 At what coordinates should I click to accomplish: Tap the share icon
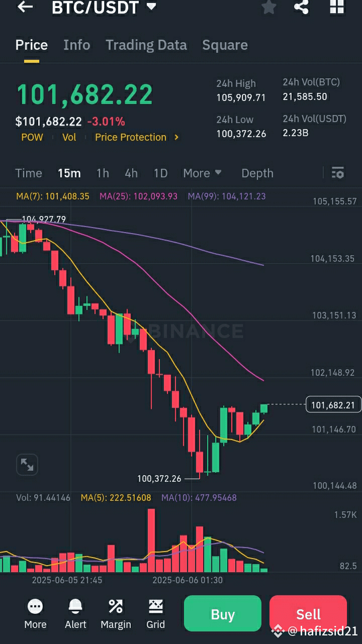pos(301,7)
